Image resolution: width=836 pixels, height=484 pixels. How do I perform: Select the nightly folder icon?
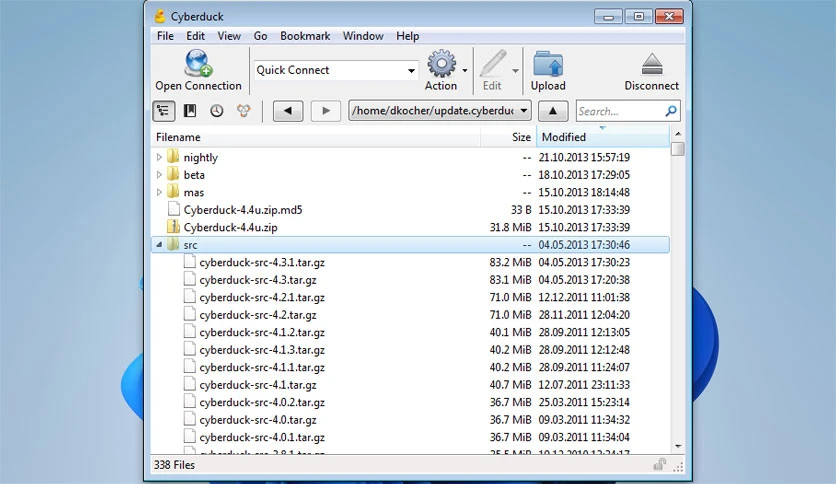[x=173, y=157]
